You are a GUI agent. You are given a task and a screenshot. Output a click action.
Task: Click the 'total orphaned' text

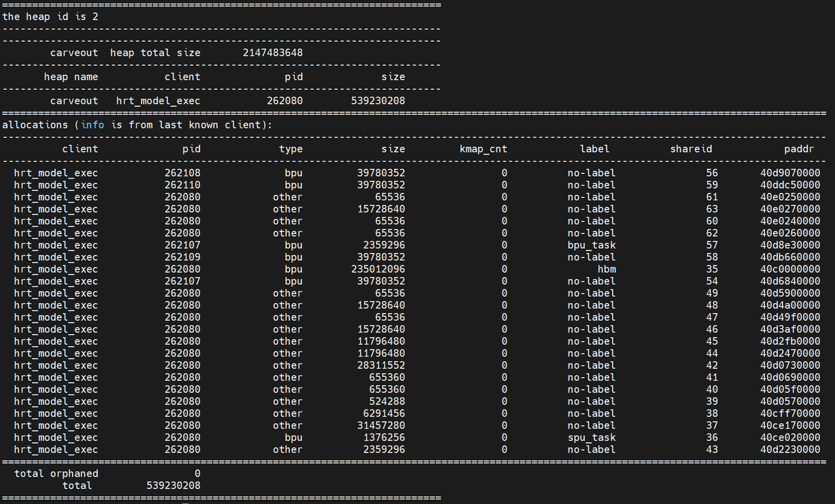[x=56, y=473]
